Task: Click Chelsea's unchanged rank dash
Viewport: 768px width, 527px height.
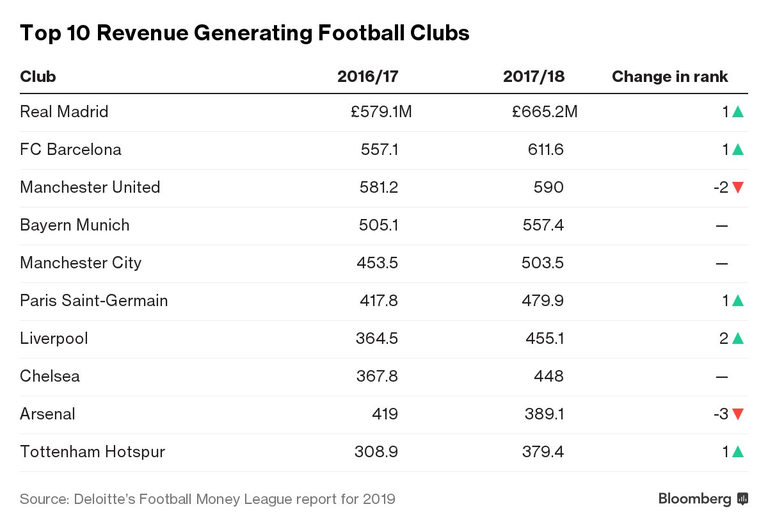Action: [x=722, y=377]
